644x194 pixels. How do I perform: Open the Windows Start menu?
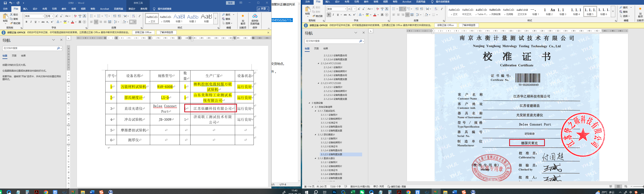(306, 192)
